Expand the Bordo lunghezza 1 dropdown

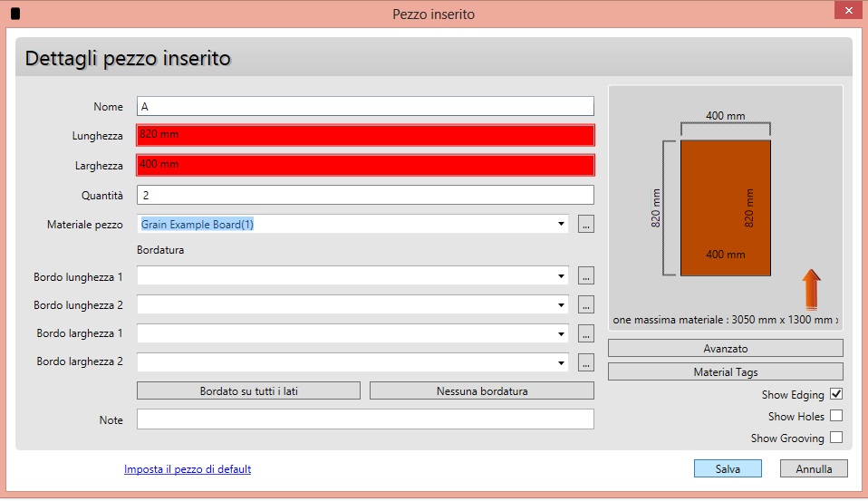(x=561, y=275)
